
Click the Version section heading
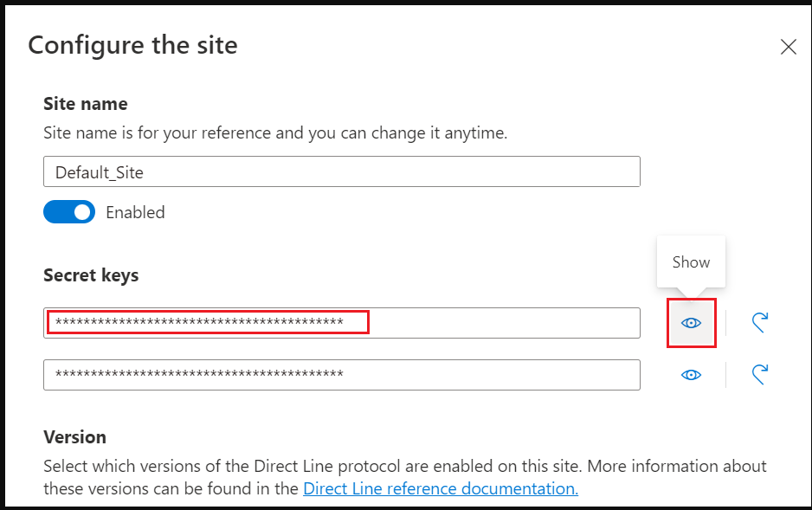coord(75,437)
